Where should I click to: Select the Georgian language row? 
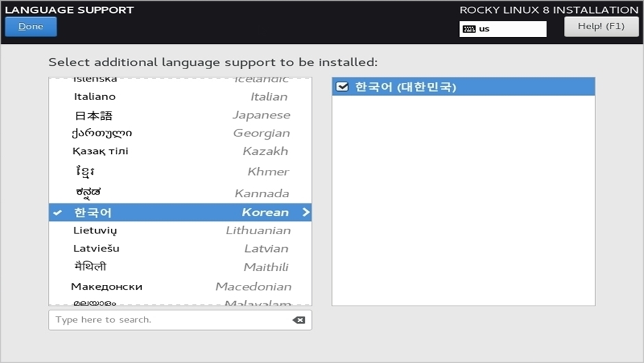(x=180, y=133)
